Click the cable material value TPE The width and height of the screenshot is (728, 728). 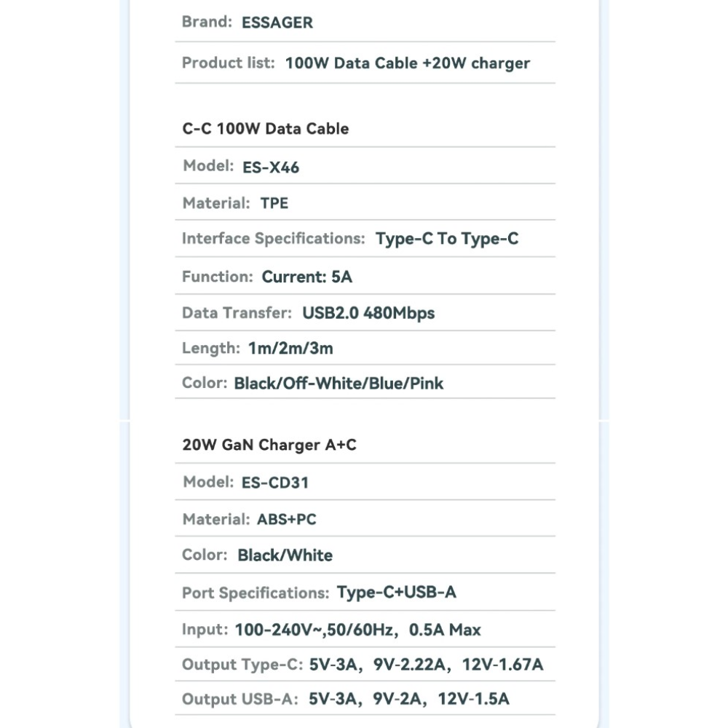(x=274, y=203)
